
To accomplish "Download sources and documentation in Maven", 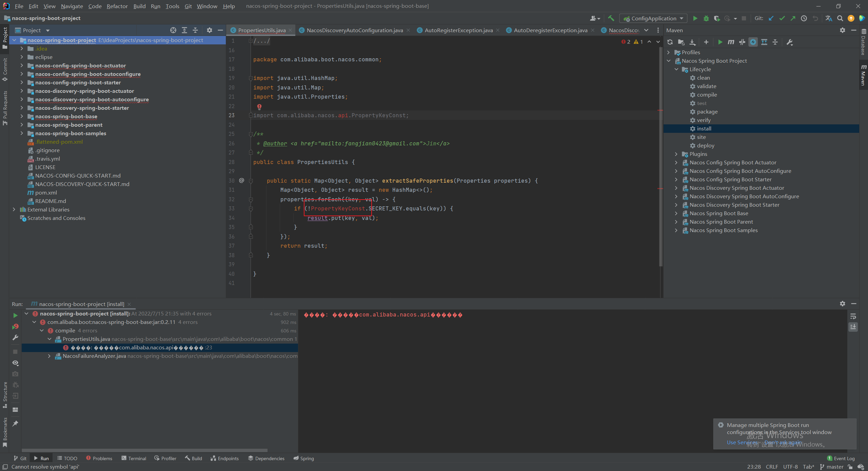I will pos(692,42).
